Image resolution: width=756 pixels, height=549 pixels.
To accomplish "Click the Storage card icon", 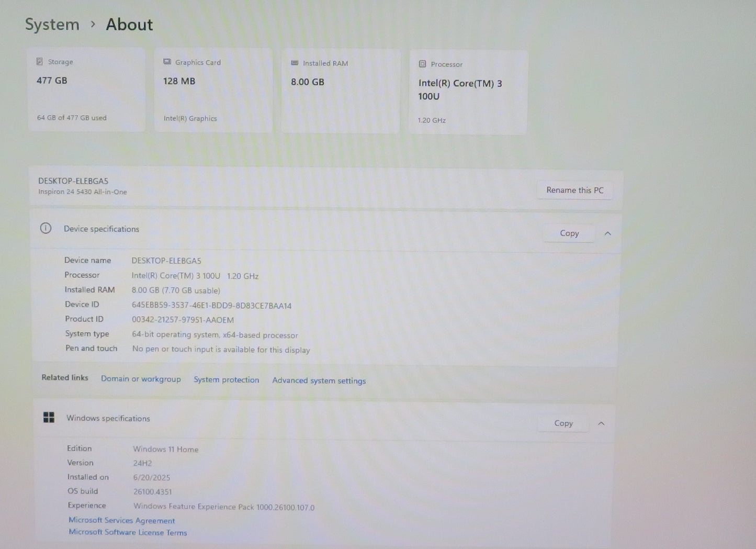I will 39,62.
